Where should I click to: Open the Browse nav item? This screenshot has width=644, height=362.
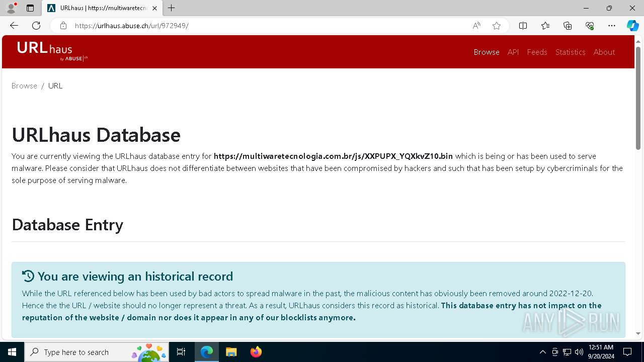487,52
